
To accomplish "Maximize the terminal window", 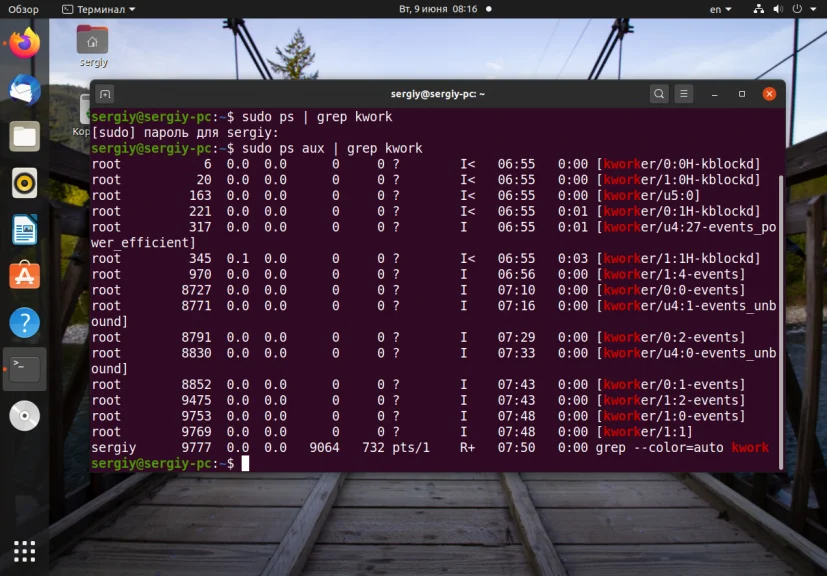I will [742, 94].
